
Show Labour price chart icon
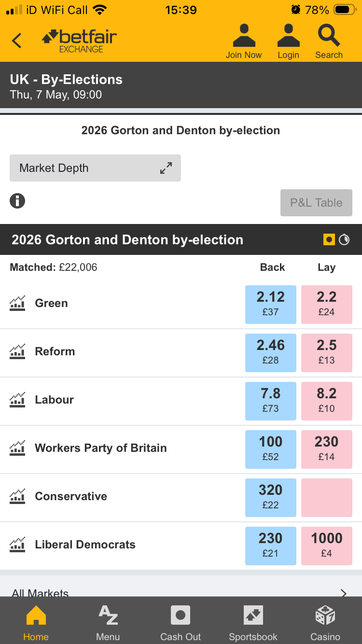click(x=17, y=400)
